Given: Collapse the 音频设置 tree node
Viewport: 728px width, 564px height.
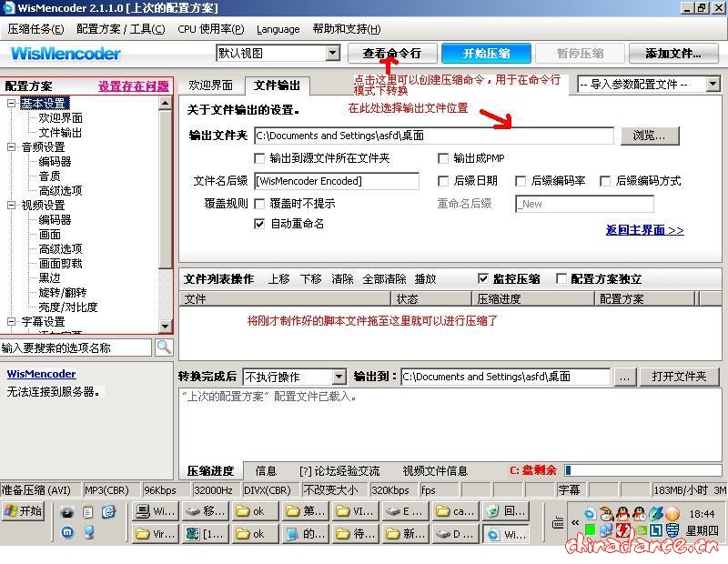Looking at the screenshot, I should [12, 147].
